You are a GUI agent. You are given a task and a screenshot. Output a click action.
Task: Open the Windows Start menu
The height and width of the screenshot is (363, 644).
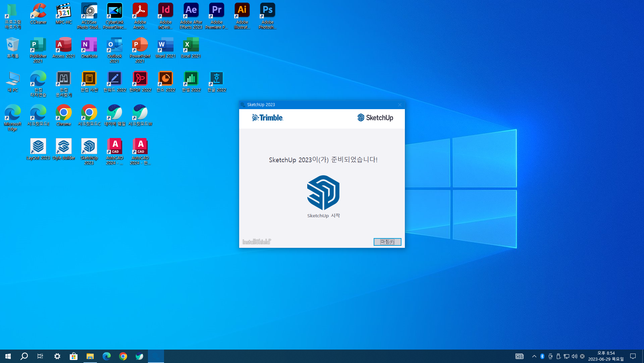(8, 356)
